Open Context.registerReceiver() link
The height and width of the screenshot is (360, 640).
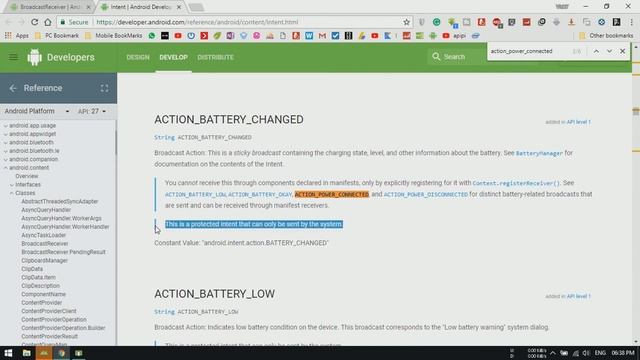pos(516,183)
